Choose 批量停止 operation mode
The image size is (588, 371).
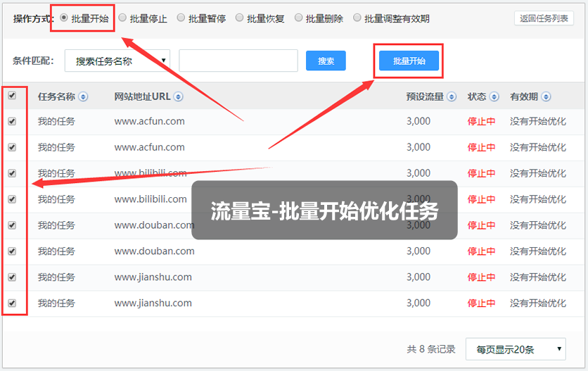pos(122,18)
